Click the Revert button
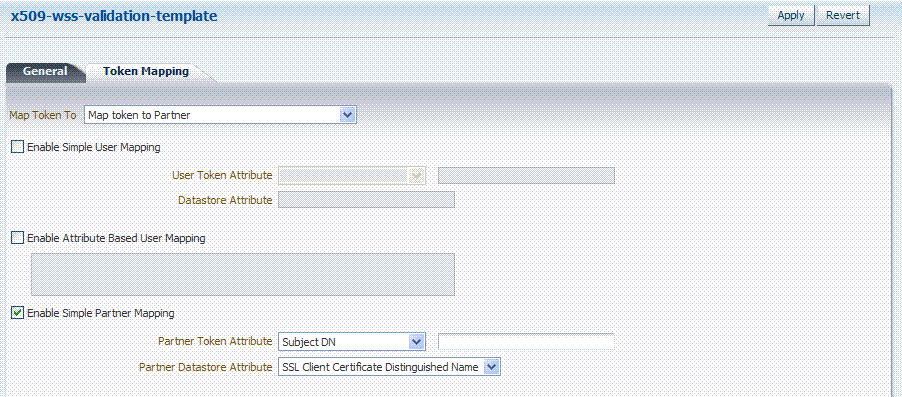The width and height of the screenshot is (902, 397). 843,16
